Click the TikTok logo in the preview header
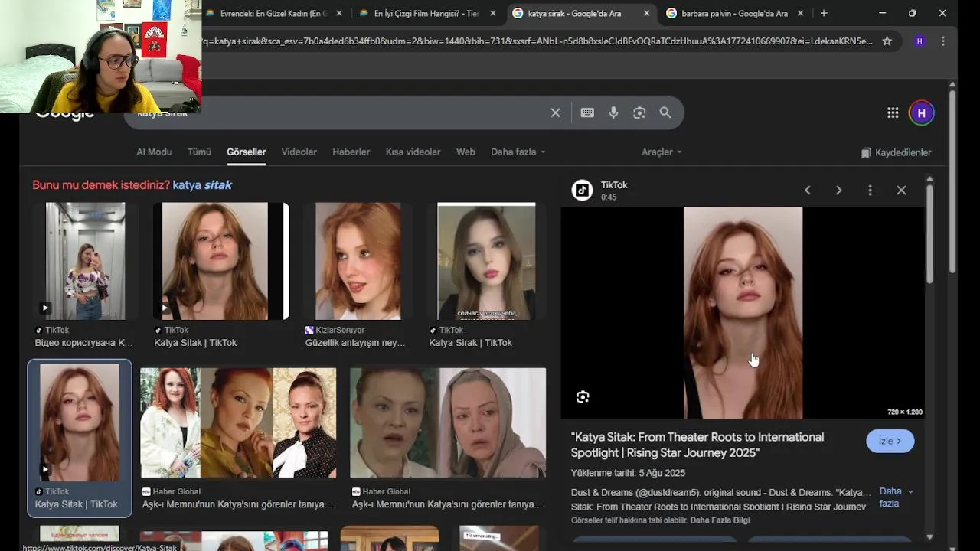Viewport: 980px width, 551px height. 582,191
